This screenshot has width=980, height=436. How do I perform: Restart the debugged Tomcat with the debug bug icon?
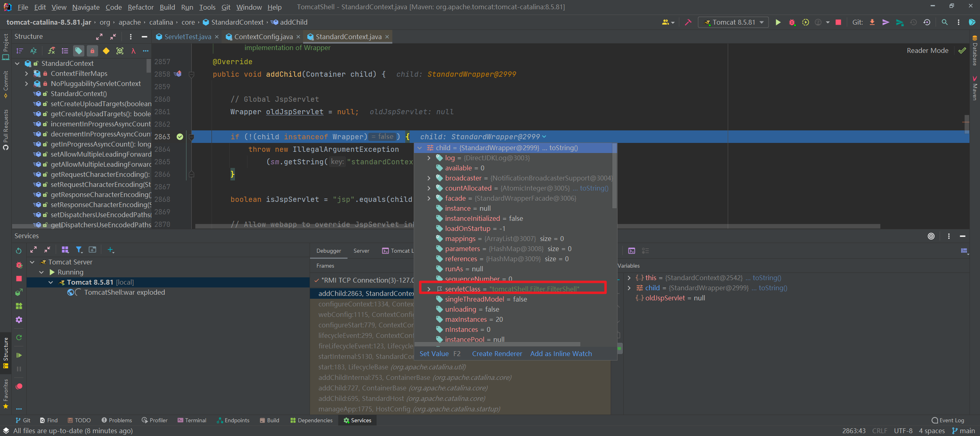792,22
